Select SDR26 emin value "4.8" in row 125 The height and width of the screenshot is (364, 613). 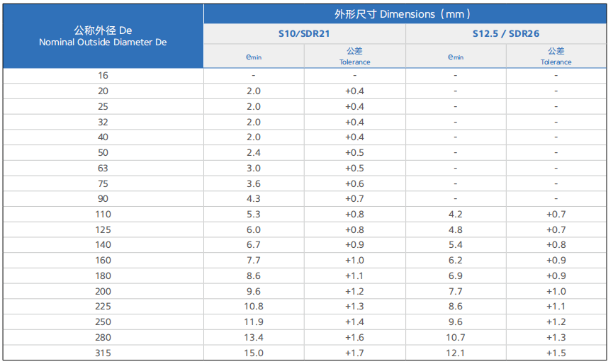coord(456,229)
